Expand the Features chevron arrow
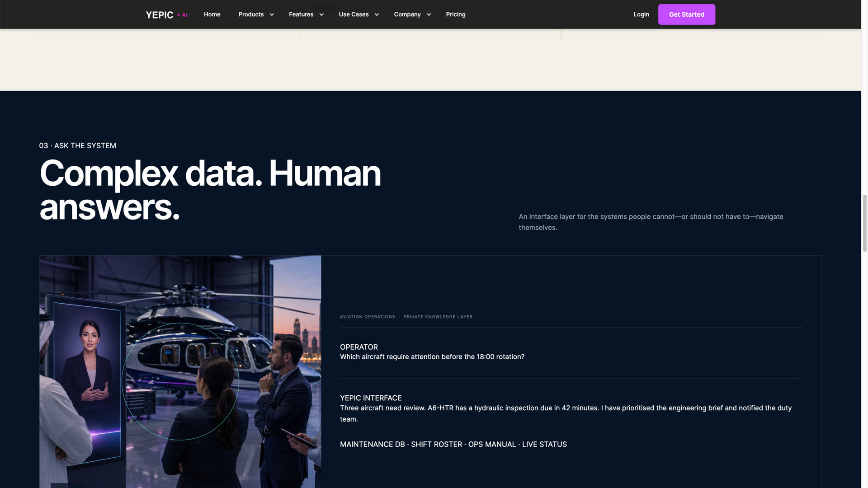 tap(321, 14)
